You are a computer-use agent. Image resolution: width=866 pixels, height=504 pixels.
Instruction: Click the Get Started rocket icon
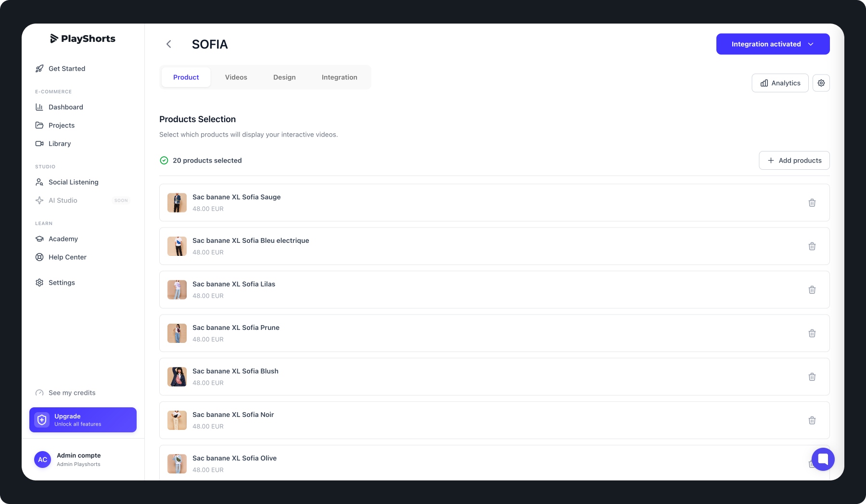point(39,69)
